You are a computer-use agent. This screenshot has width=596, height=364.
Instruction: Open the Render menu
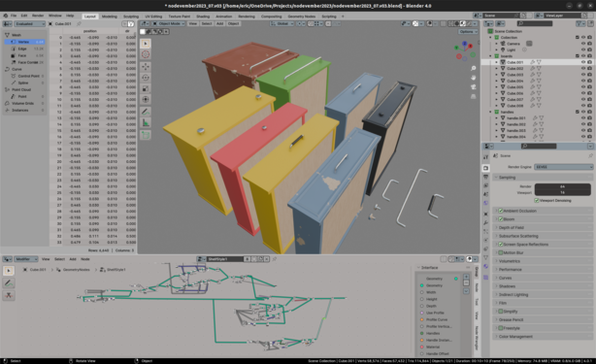38,16
